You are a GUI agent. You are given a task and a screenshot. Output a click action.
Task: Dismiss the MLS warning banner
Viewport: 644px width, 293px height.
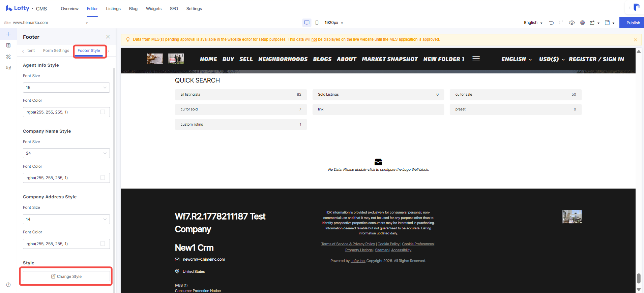(635, 40)
